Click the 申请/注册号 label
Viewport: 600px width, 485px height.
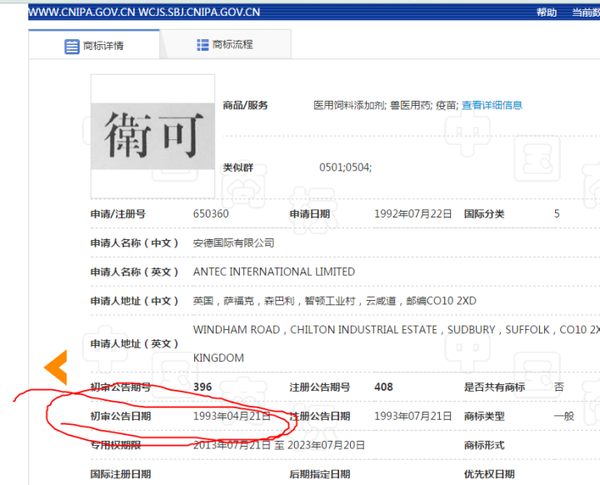tap(118, 214)
